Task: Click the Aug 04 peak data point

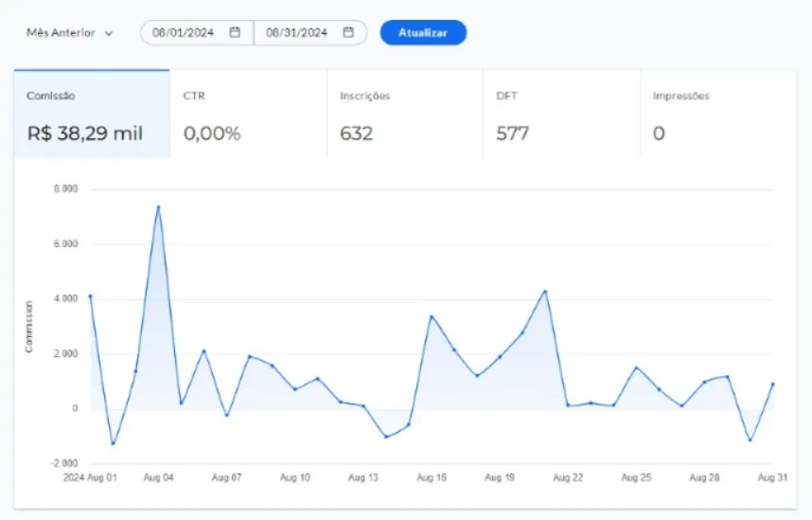Action: click(x=158, y=206)
